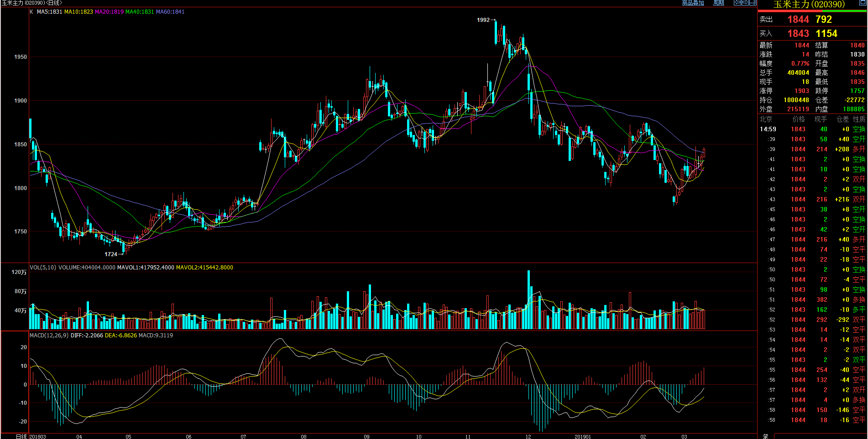The width and height of the screenshot is (868, 439).
Task: Click the DIFF:-2.2066 value
Action: tap(87, 336)
